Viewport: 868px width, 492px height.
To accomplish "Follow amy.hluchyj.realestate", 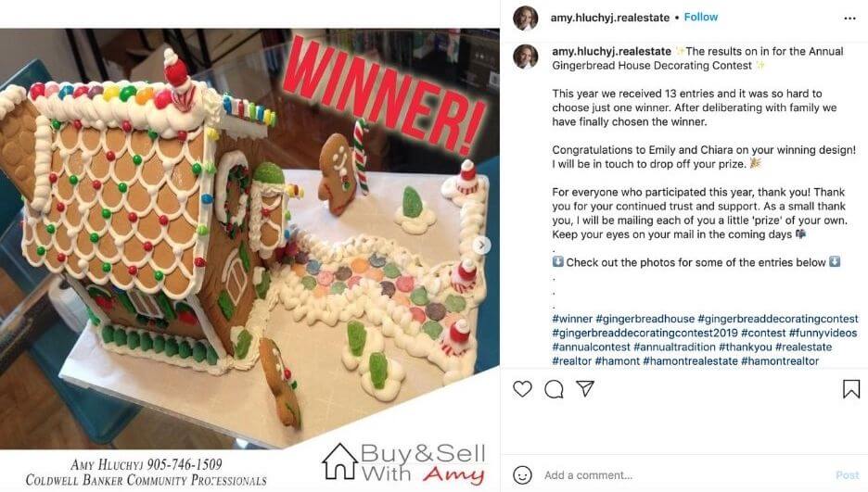I will pos(700,17).
